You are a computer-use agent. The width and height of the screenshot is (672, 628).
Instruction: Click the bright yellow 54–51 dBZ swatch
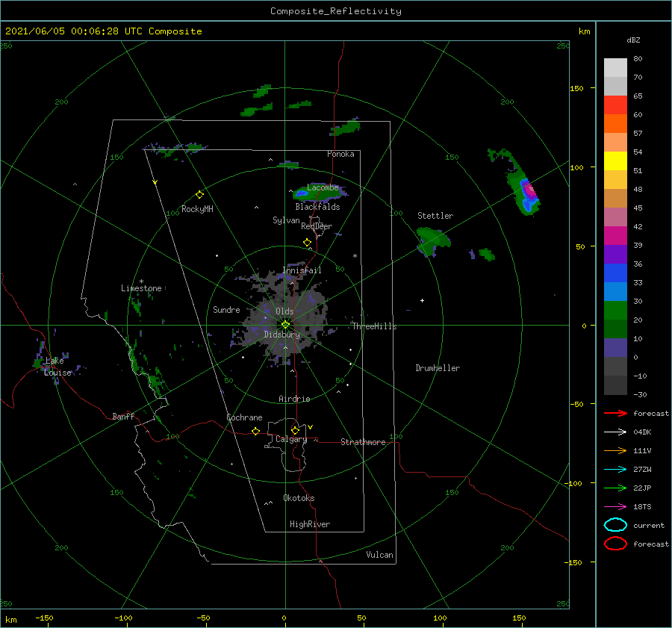point(615,161)
